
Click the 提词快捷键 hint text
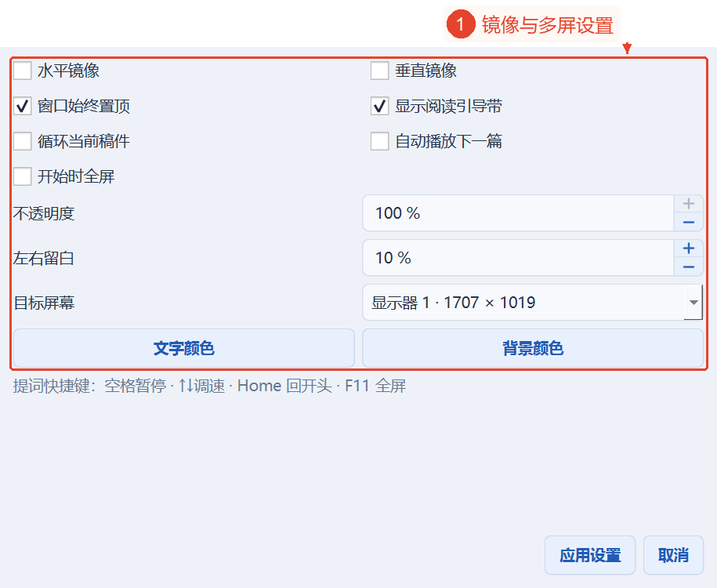[209, 386]
